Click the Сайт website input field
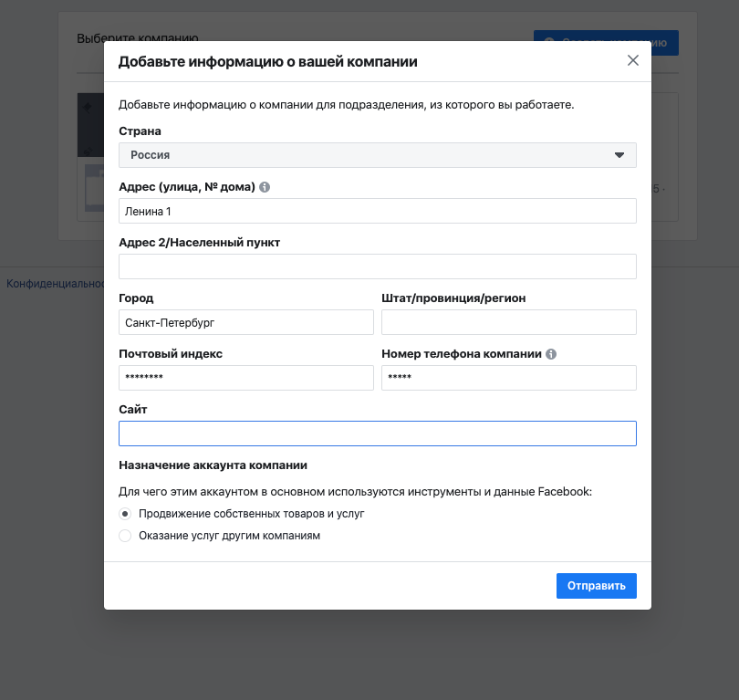The height and width of the screenshot is (700, 739). pos(378,434)
